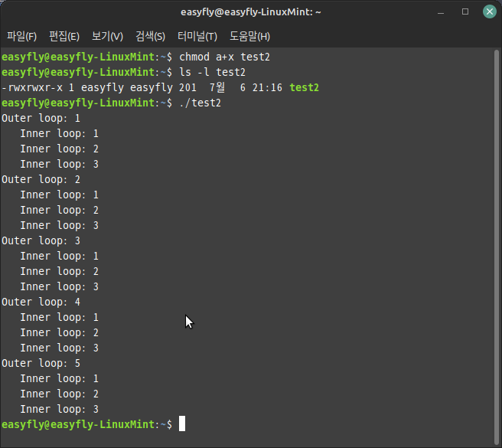Click the green test2 filename in listing

click(x=304, y=87)
